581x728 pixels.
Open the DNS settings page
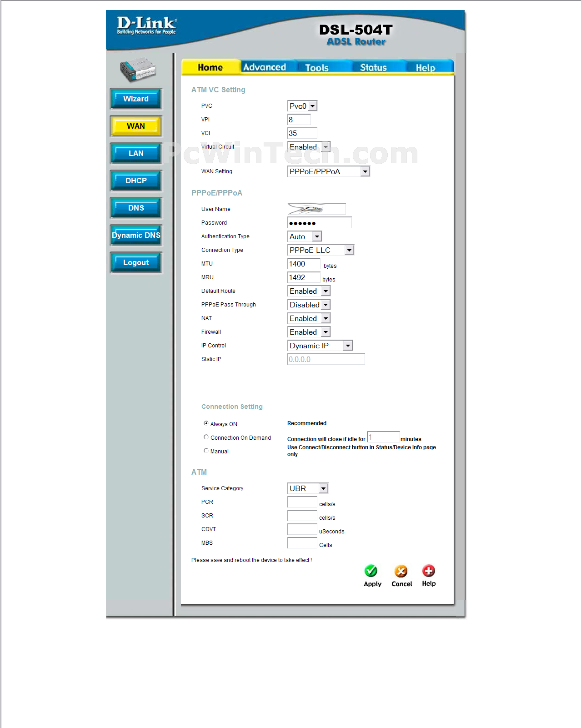[136, 208]
